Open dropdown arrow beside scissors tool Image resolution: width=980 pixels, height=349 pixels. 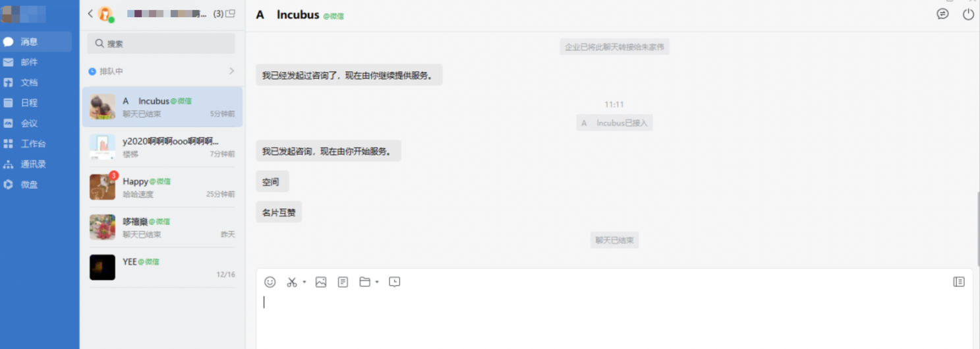(x=304, y=282)
